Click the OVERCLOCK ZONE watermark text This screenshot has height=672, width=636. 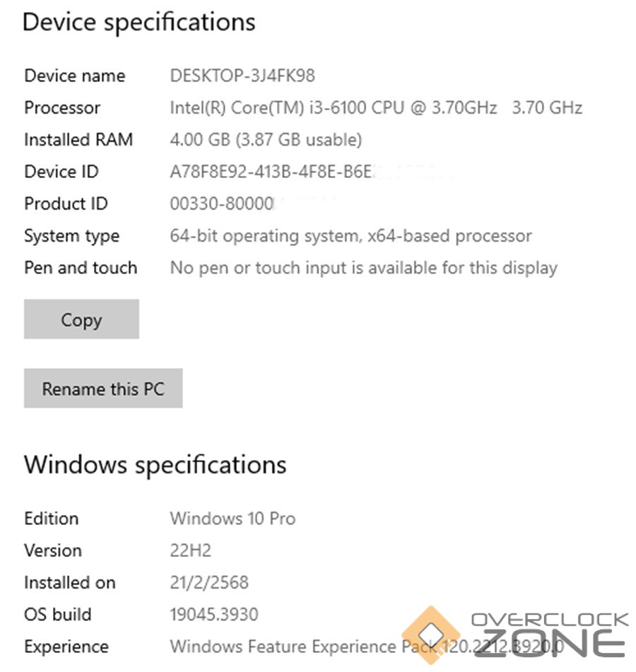tap(549, 634)
